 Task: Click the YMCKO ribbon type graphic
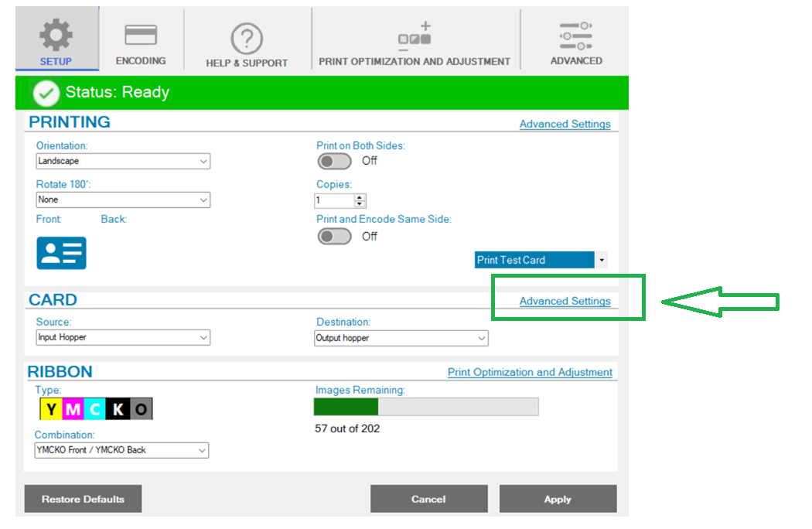click(x=94, y=408)
